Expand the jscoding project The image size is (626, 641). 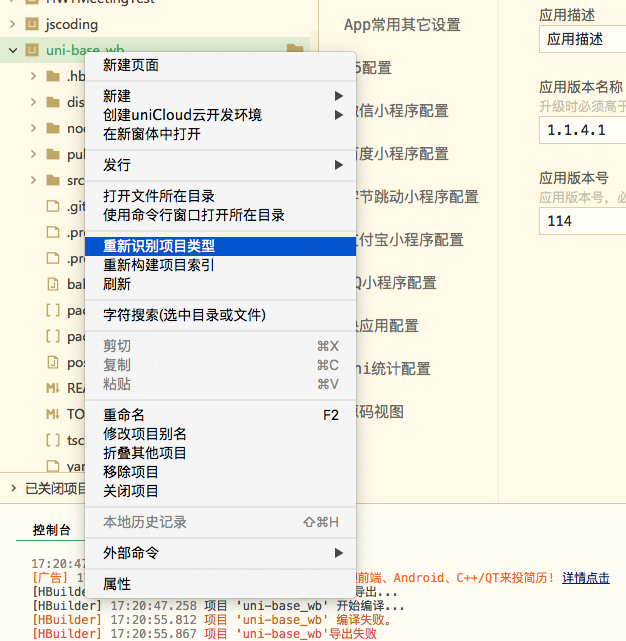13,24
